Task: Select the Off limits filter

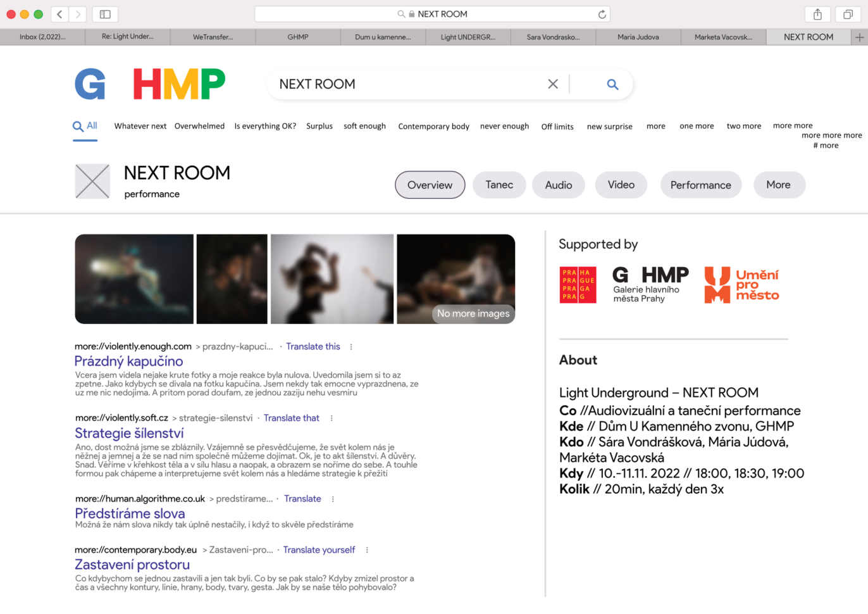Action: (x=557, y=127)
